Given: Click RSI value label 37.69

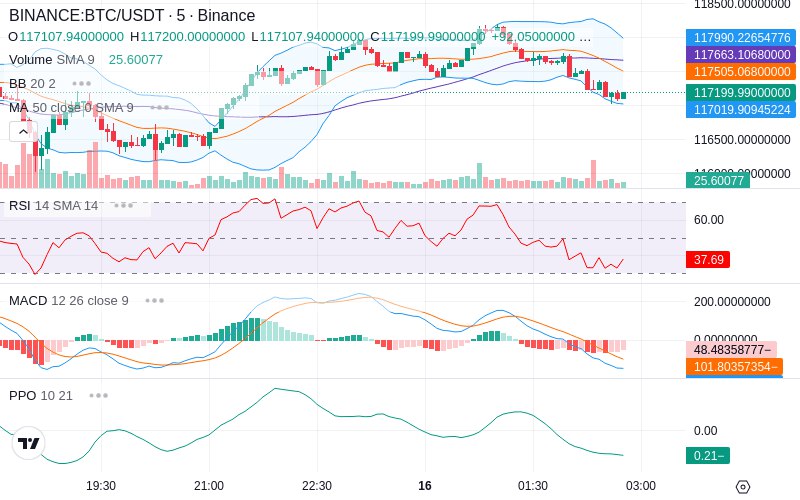Looking at the screenshot, I should [708, 259].
